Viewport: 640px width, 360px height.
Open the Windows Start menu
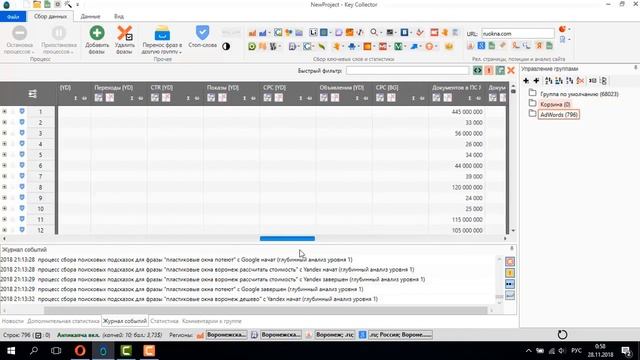click(11, 351)
